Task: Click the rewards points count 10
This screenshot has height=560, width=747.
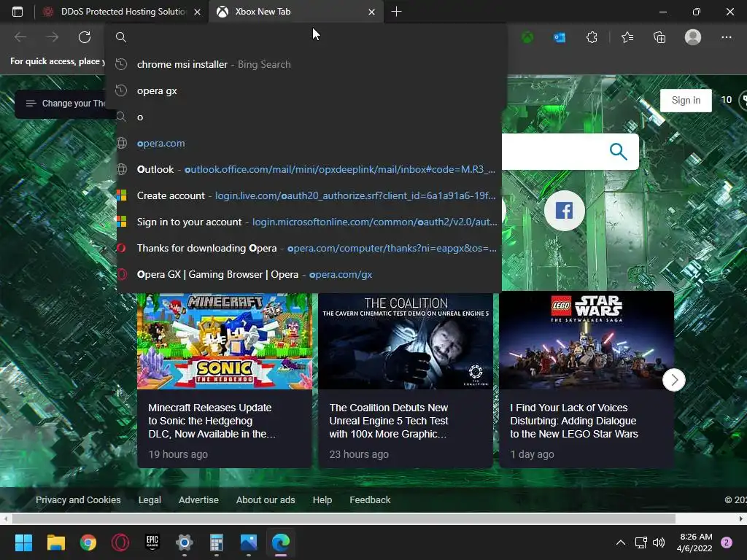Action: click(726, 99)
